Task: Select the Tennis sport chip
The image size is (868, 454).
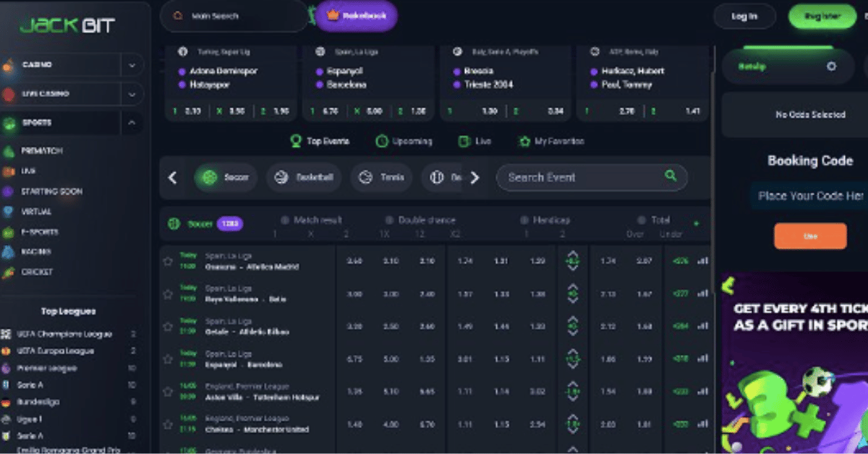Action: coord(382,178)
